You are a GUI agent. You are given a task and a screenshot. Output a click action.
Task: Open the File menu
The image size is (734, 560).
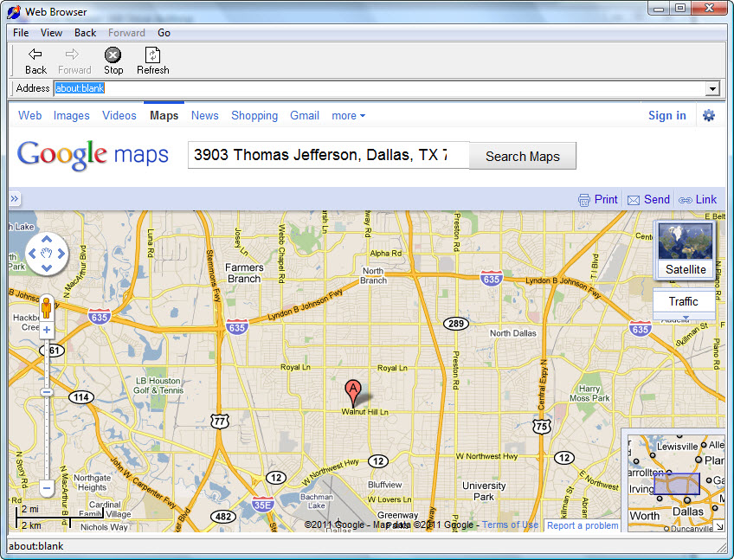coord(21,33)
